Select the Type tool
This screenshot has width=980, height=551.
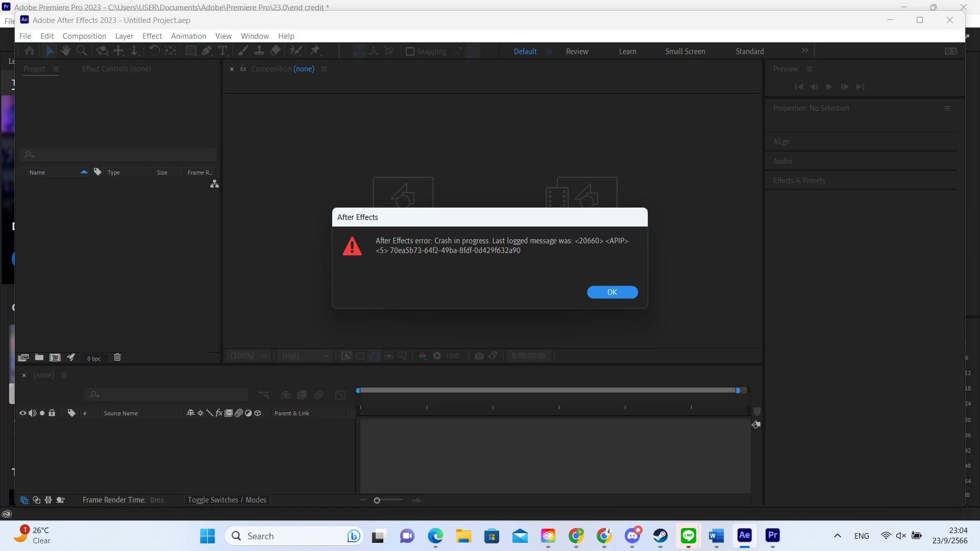(223, 51)
